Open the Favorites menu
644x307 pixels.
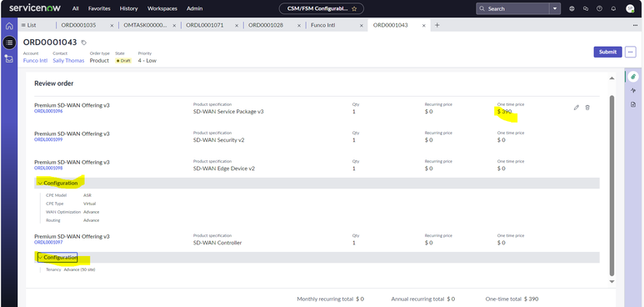[99, 8]
